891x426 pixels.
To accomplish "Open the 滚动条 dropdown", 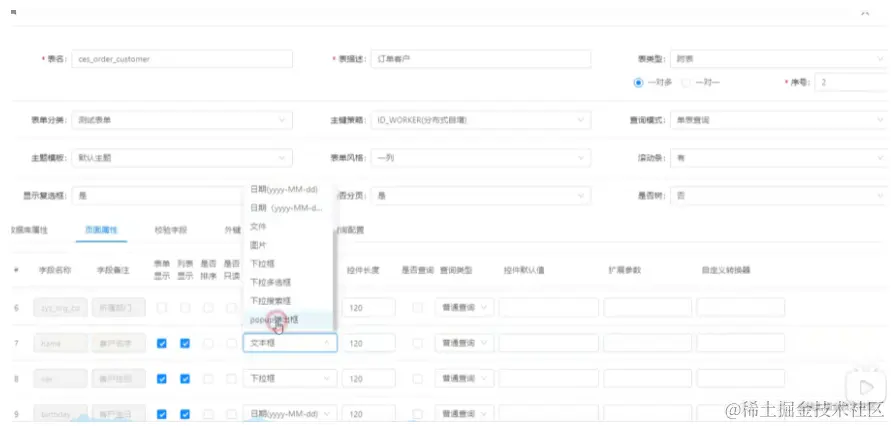I will coord(779,157).
